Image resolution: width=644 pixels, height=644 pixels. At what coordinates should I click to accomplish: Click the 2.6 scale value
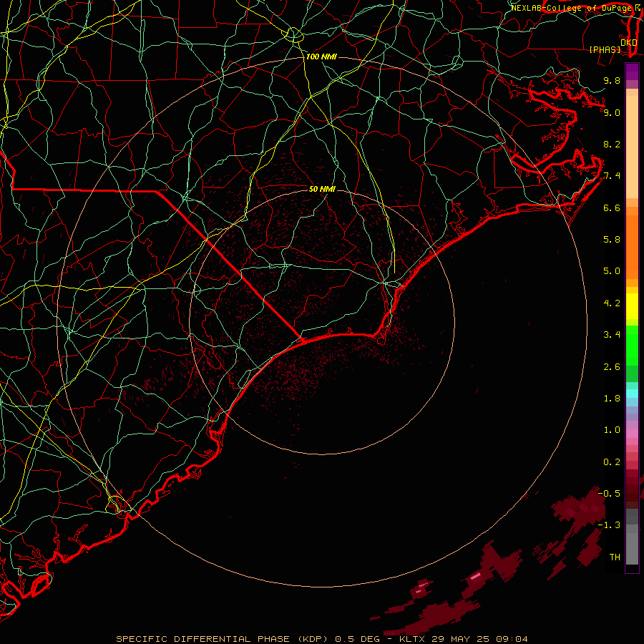pos(612,367)
